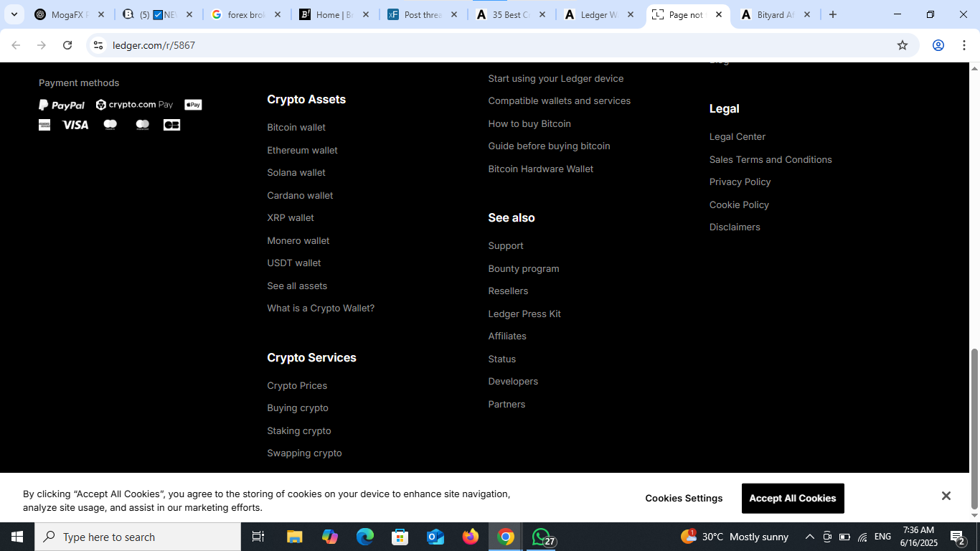The height and width of the screenshot is (551, 980).
Task: Show hidden system tray icons
Action: 810,537
